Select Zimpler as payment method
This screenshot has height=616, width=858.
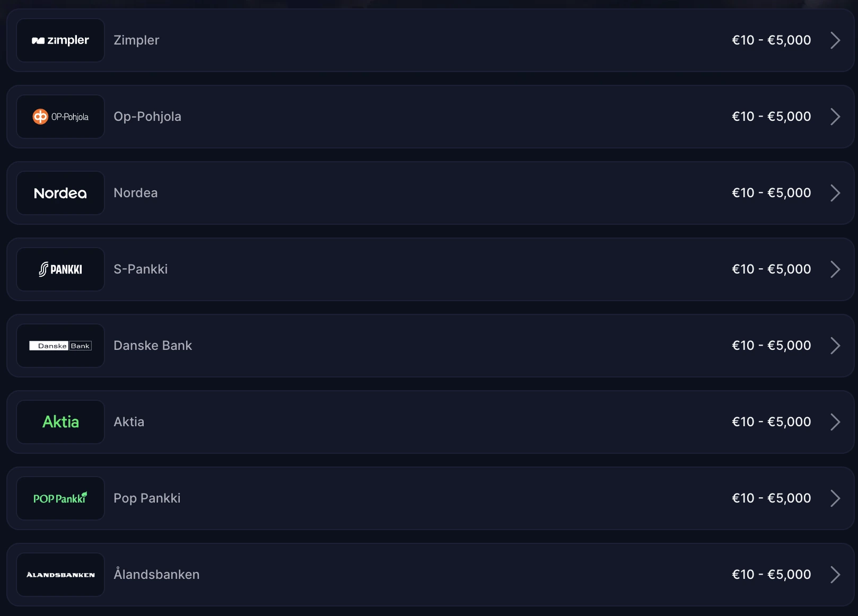pos(136,40)
